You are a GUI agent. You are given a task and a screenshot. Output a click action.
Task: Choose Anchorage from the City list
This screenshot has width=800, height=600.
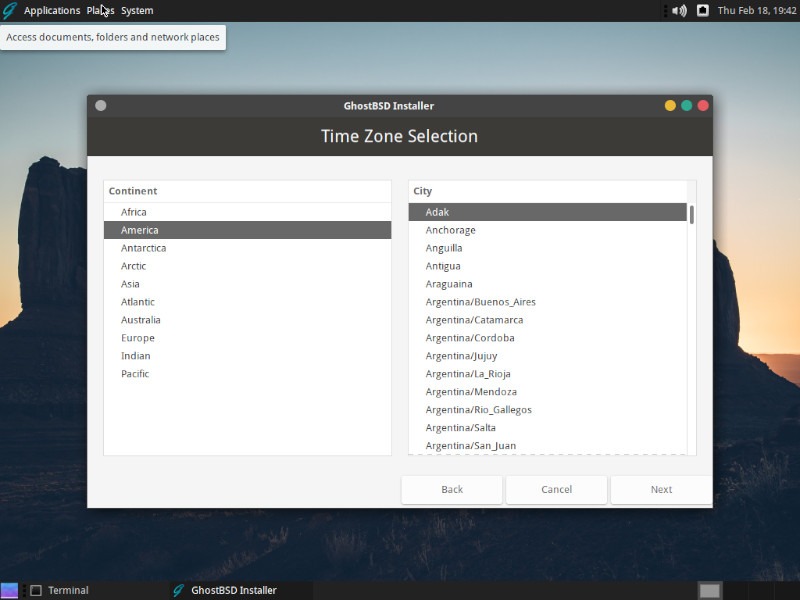click(450, 230)
